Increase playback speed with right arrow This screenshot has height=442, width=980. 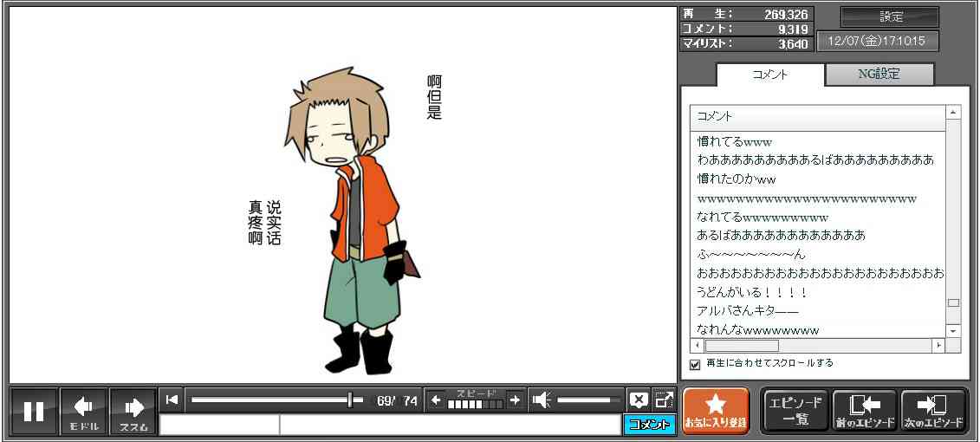tap(515, 400)
